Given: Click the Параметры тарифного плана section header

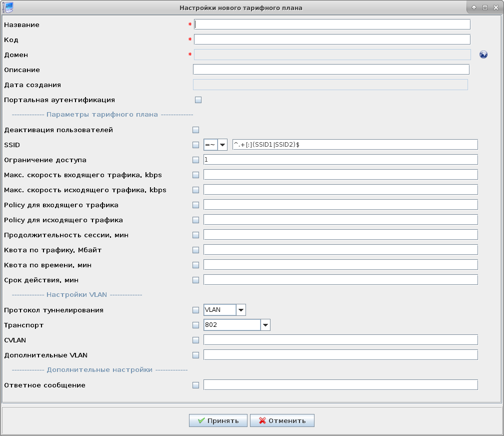Looking at the screenshot, I should (102, 115).
